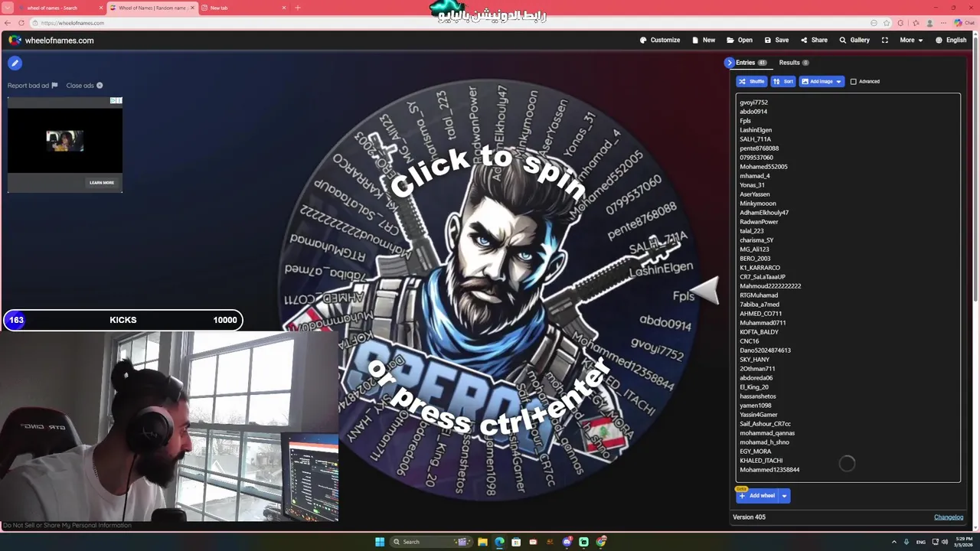Open File Explorer from taskbar
Viewport: 980px width, 551px height.
(482, 542)
